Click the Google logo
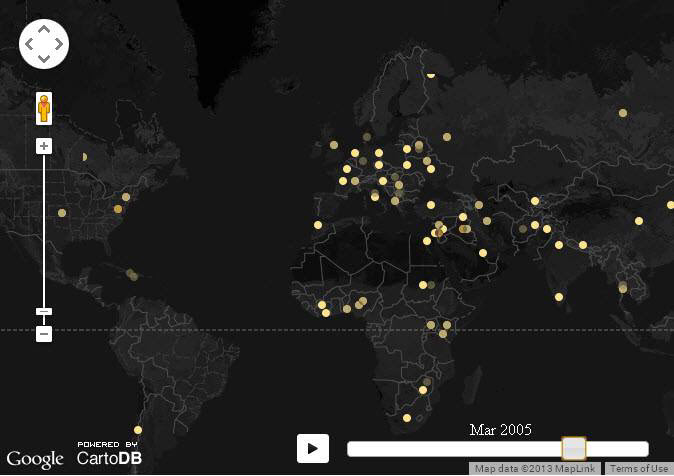Screen dimensions: 674x476 pos(35,459)
